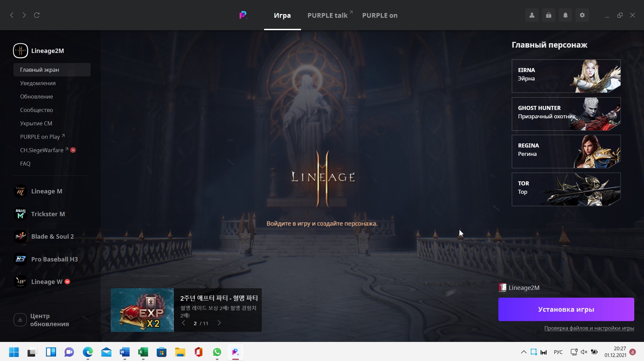The width and height of the screenshot is (644, 361).
Task: Open WhatsApp from taskbar
Action: tap(217, 352)
